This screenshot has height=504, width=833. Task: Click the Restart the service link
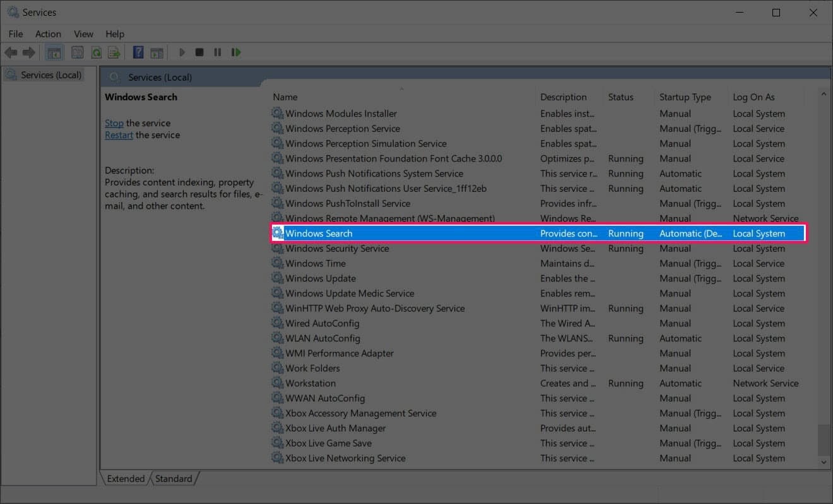119,135
